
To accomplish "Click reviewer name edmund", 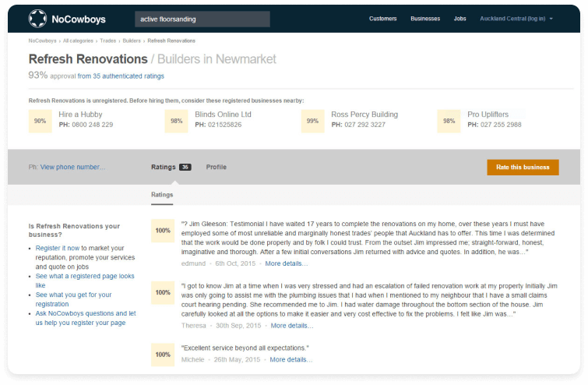I will coord(193,263).
